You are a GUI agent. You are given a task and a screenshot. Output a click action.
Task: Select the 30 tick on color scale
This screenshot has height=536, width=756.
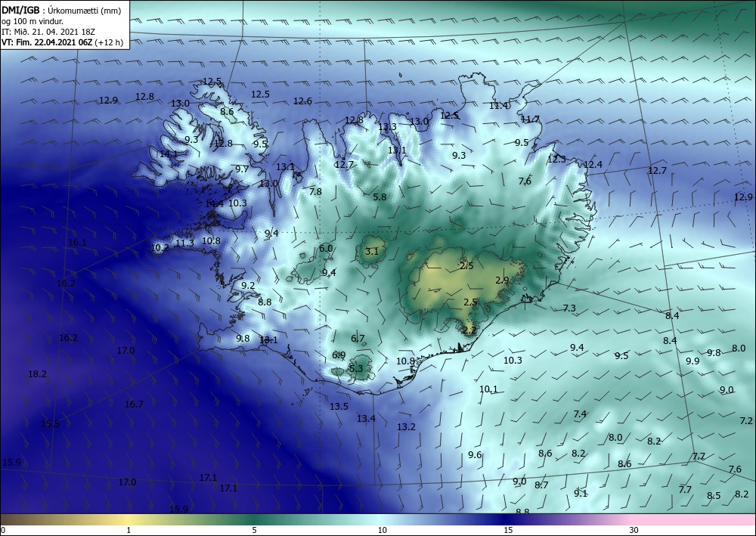634,530
